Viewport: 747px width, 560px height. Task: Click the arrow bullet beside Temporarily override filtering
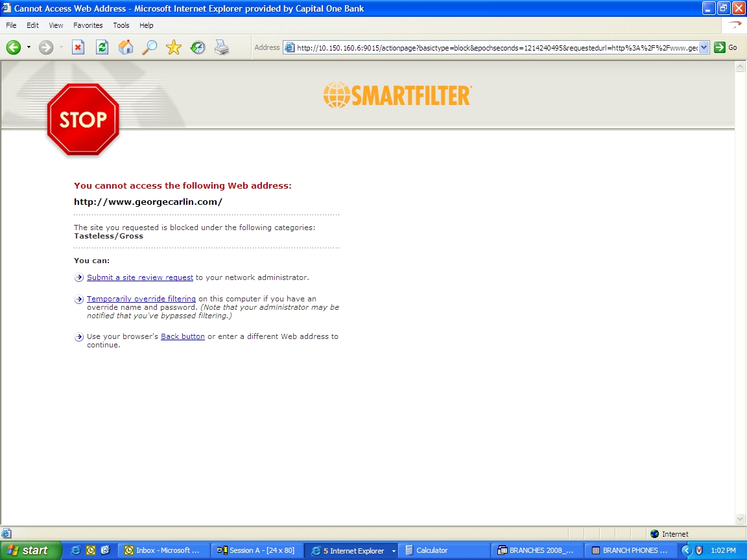[x=79, y=299]
